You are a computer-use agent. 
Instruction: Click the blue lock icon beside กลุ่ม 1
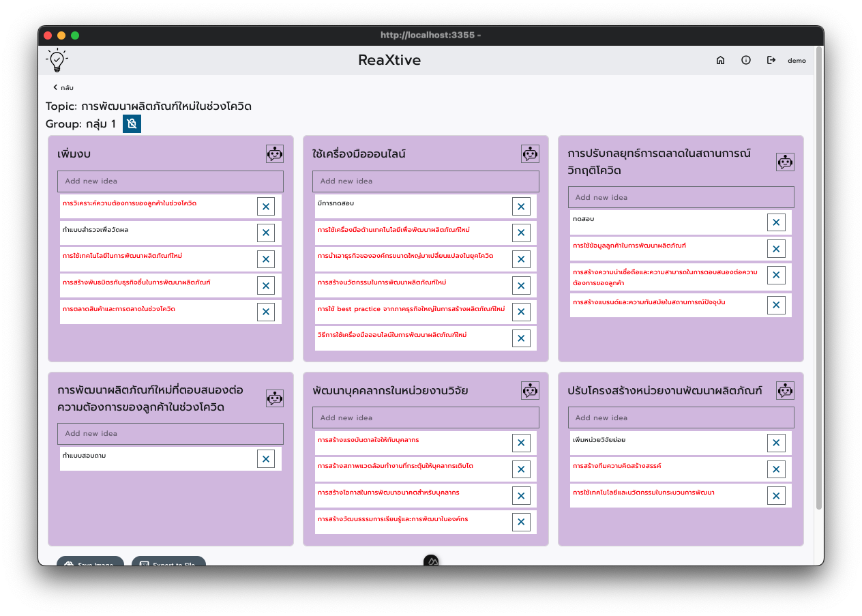pos(132,123)
